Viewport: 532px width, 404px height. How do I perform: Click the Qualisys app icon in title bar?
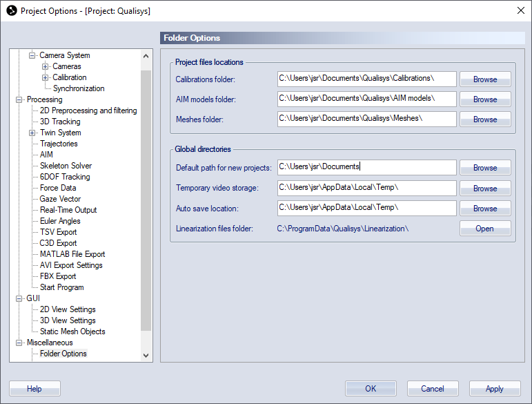[12, 11]
